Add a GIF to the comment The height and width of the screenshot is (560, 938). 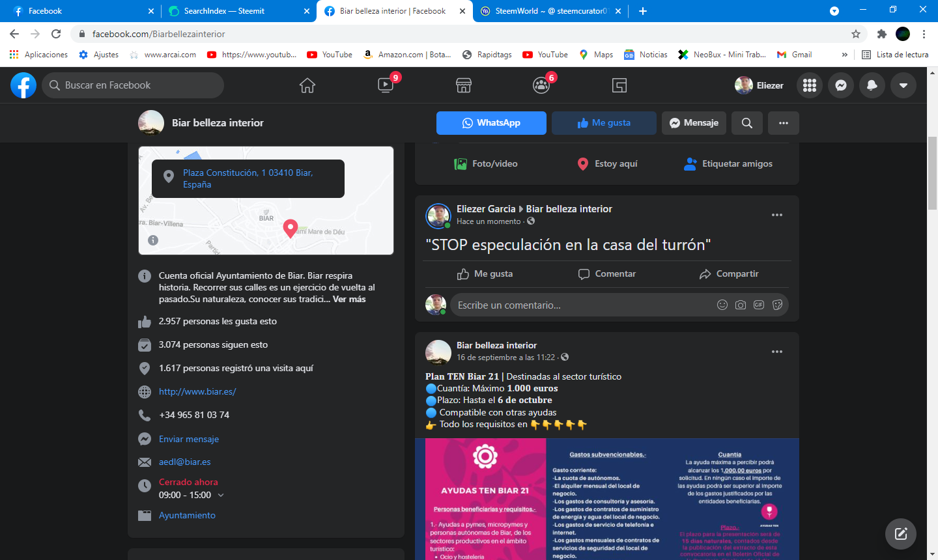click(759, 305)
